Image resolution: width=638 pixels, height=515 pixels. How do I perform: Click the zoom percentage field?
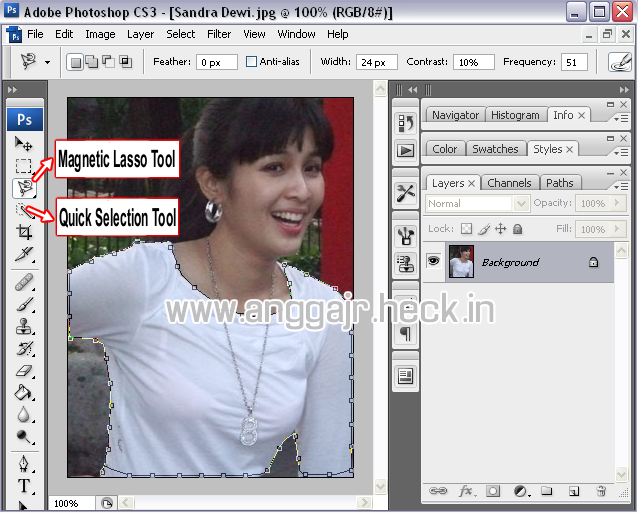72,504
